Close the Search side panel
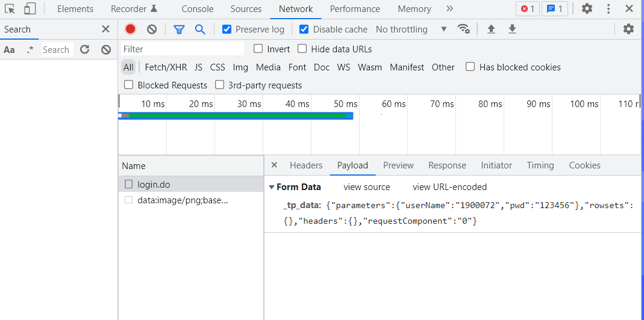 click(105, 29)
